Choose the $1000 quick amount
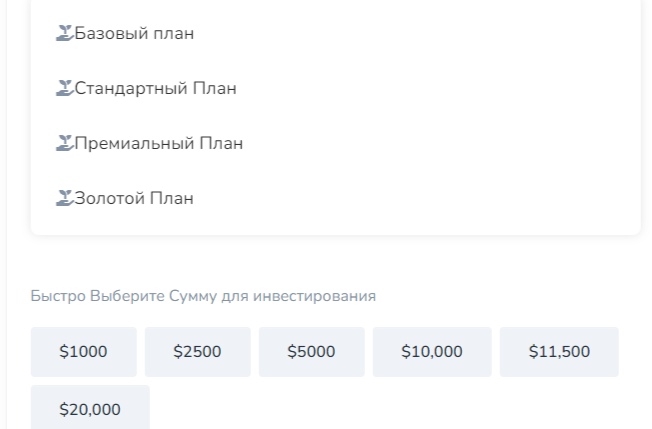The image size is (652, 429). 83,352
